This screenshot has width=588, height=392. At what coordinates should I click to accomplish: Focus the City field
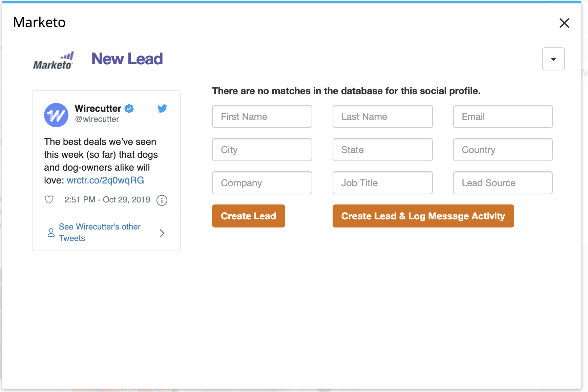262,150
